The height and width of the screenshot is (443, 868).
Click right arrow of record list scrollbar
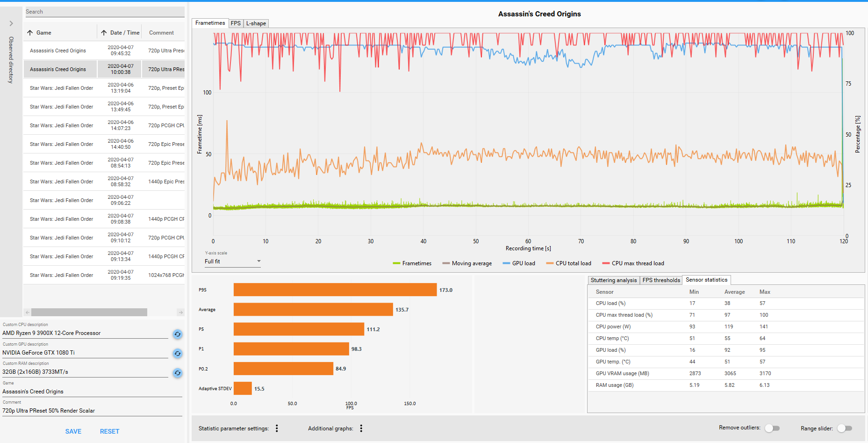181,312
